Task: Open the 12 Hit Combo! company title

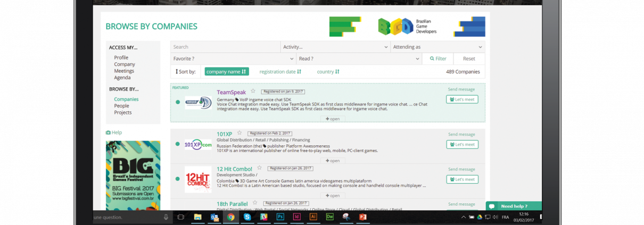Action: [234, 169]
